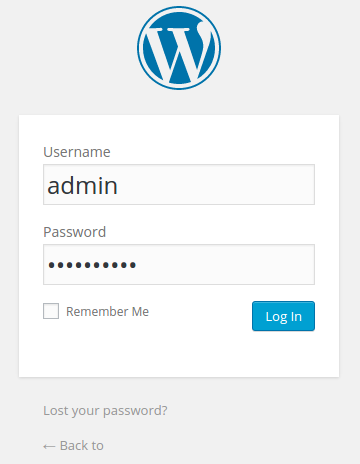Image resolution: width=360 pixels, height=464 pixels.
Task: Click the empty right side of the Password field
Action: pyautogui.click(x=233, y=264)
